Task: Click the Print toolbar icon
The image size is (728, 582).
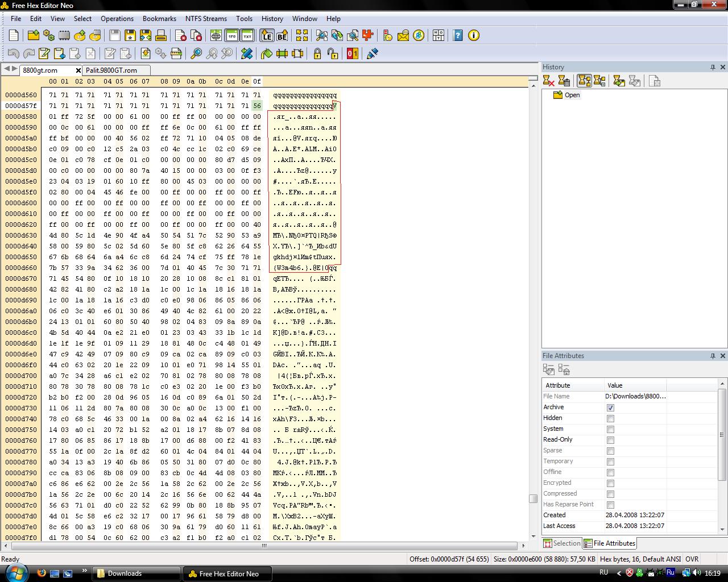Action: pos(161,36)
